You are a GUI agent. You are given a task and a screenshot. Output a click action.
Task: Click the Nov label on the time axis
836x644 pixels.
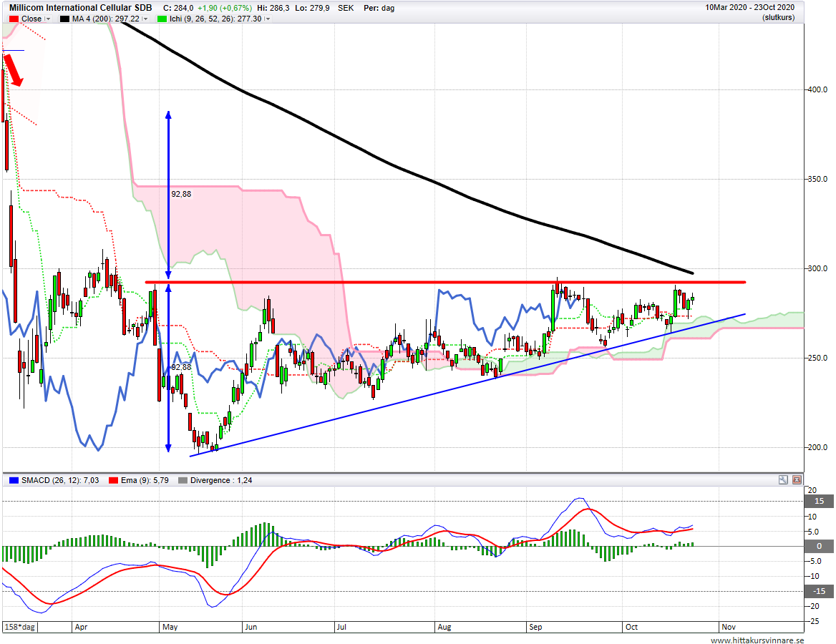pos(729,627)
